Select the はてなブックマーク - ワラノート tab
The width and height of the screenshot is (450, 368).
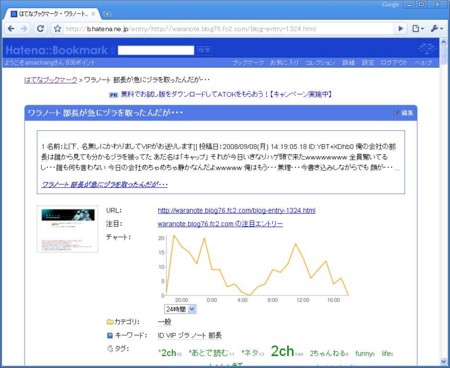53,14
